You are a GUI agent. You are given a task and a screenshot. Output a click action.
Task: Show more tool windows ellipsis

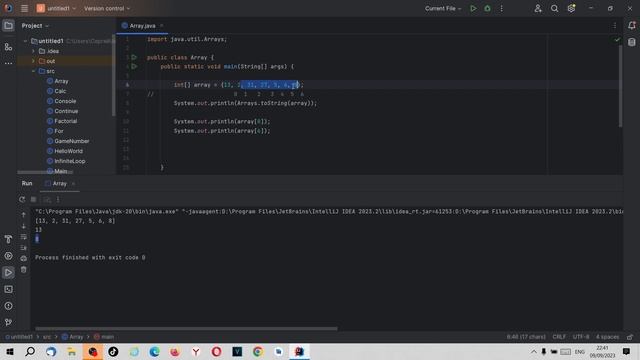[8, 63]
